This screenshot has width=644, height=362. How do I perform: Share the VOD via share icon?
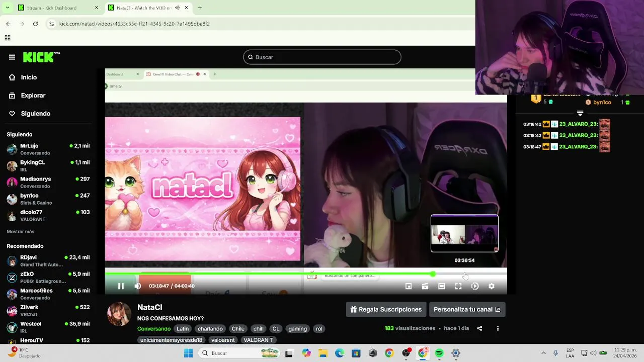pos(479,329)
